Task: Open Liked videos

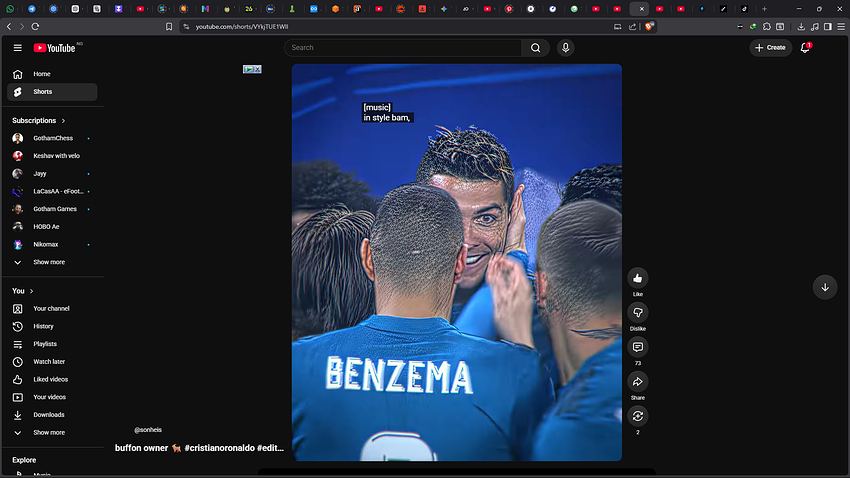Action: [x=52, y=379]
